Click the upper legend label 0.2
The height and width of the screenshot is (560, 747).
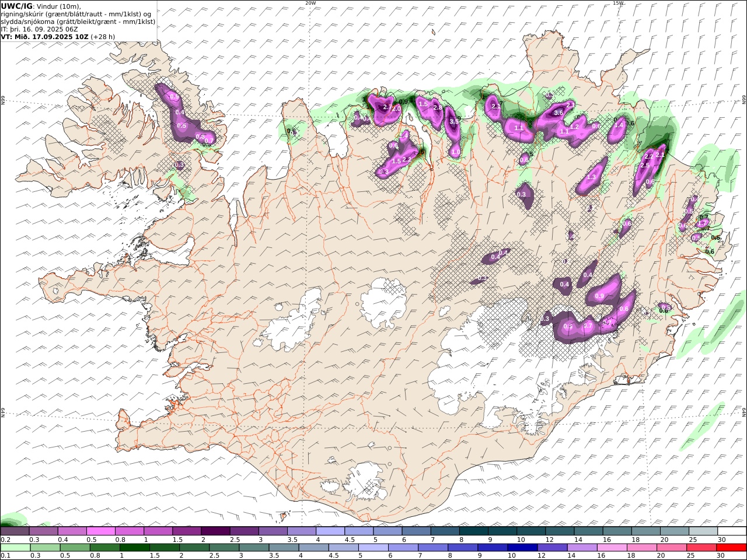[x=5, y=540]
